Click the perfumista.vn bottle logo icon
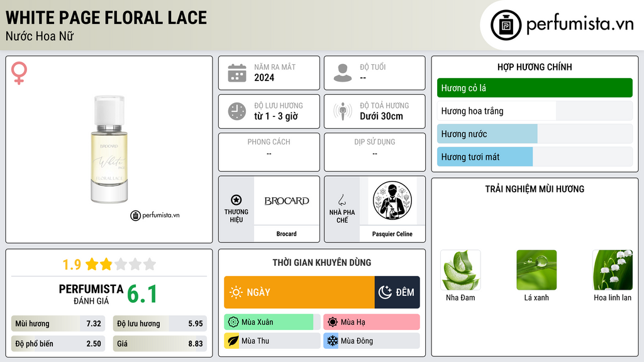The width and height of the screenshot is (644, 362). [506, 25]
